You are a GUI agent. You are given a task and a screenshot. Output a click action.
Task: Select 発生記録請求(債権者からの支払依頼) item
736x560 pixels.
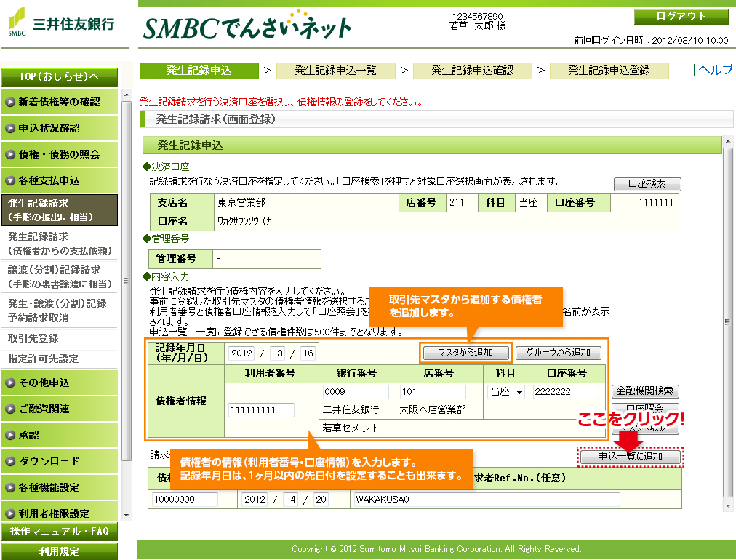coord(60,243)
